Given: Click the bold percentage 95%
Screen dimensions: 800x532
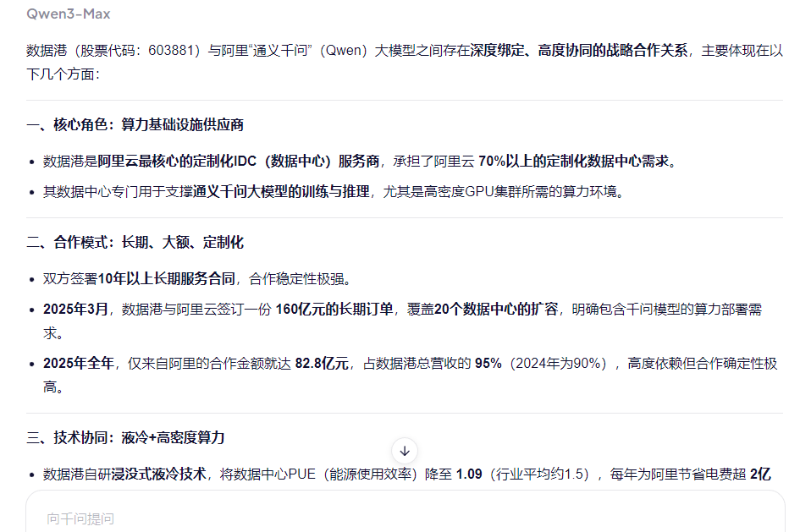Looking at the screenshot, I should 488,364.
